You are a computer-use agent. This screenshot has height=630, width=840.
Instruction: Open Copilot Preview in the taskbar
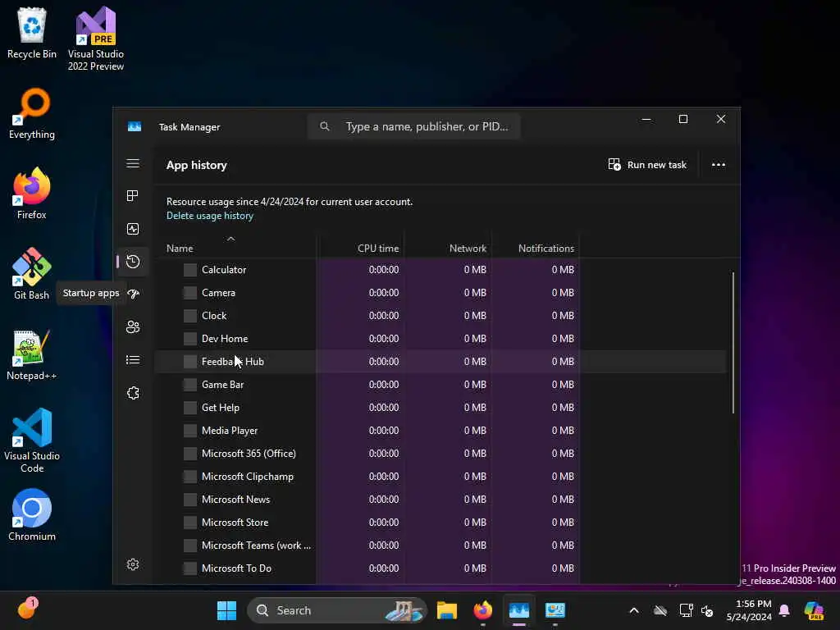[814, 610]
